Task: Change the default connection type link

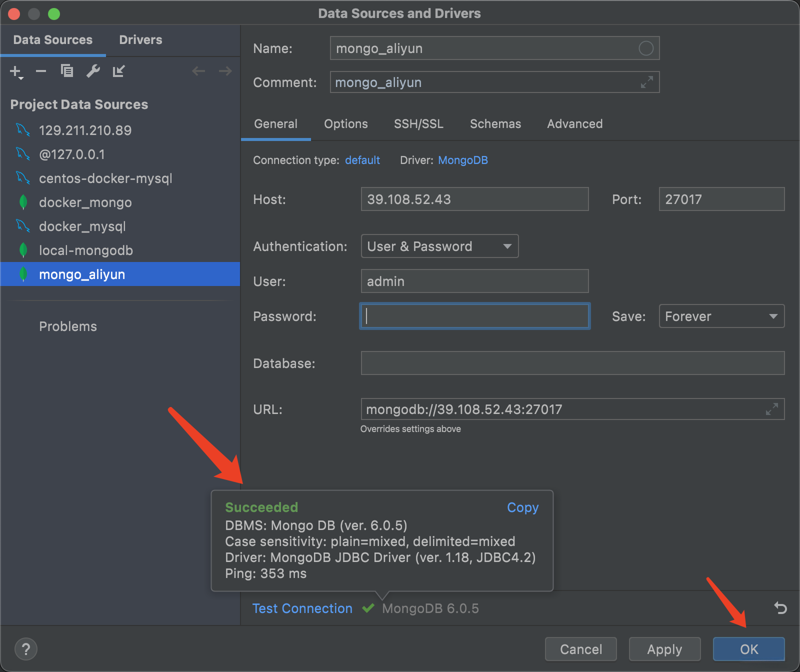Action: (362, 160)
